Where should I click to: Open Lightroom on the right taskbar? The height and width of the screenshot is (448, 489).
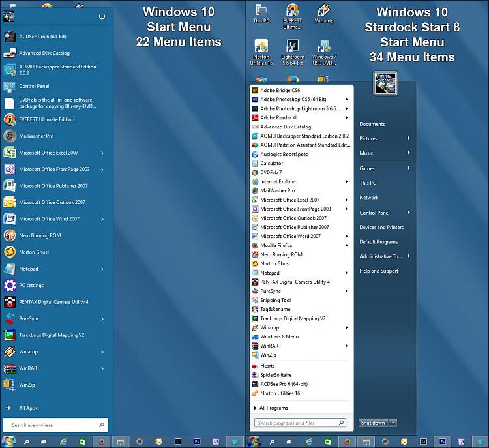(x=423, y=441)
